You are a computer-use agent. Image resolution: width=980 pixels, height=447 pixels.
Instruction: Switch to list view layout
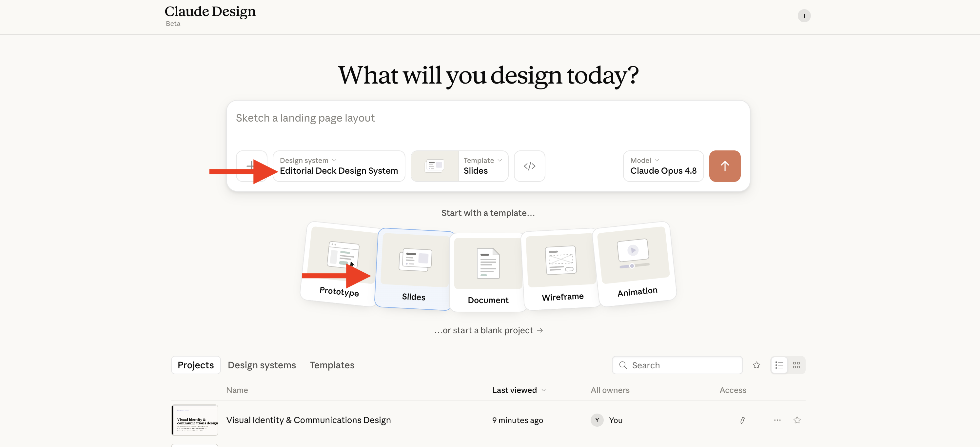[x=779, y=365]
